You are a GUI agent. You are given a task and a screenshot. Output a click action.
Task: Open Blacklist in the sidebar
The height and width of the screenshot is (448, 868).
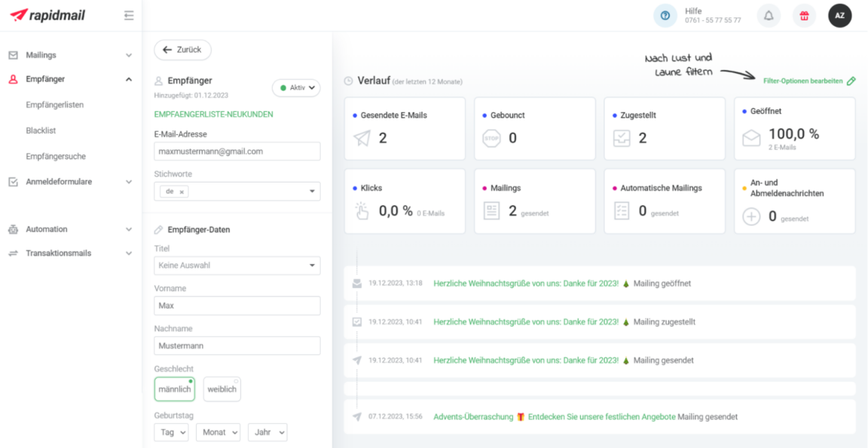tap(41, 130)
